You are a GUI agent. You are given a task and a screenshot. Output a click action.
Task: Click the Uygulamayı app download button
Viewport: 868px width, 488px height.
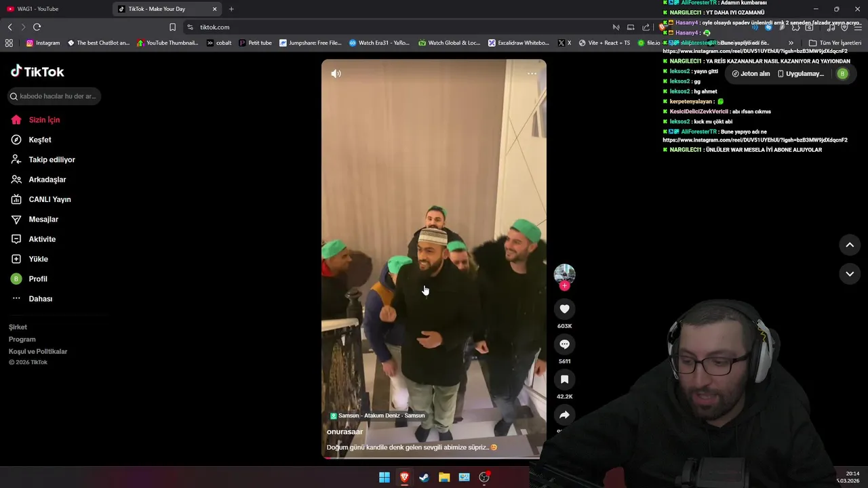click(x=801, y=74)
